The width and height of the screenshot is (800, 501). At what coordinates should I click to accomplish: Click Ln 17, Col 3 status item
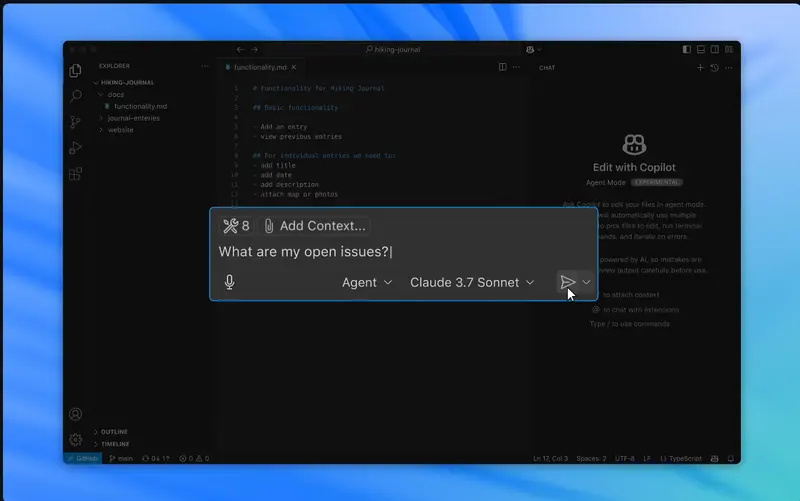click(x=551, y=458)
